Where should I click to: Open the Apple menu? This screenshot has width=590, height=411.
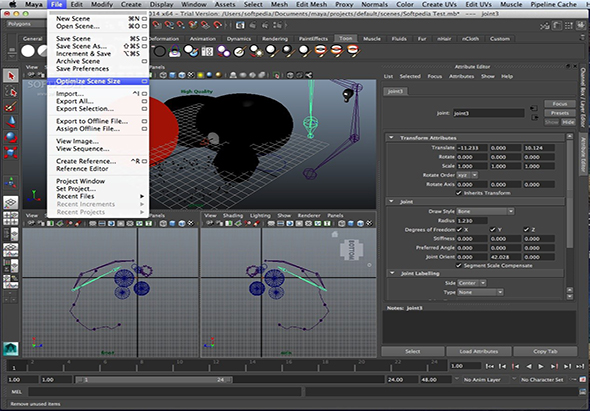12,5
